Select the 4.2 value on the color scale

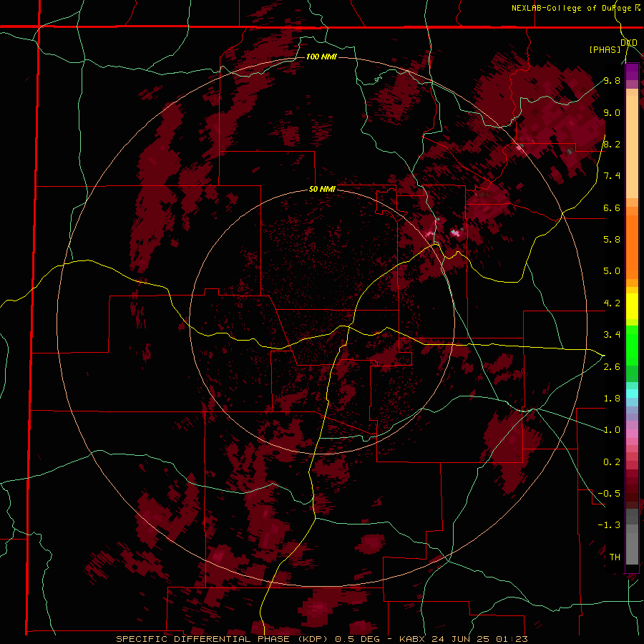tap(612, 303)
